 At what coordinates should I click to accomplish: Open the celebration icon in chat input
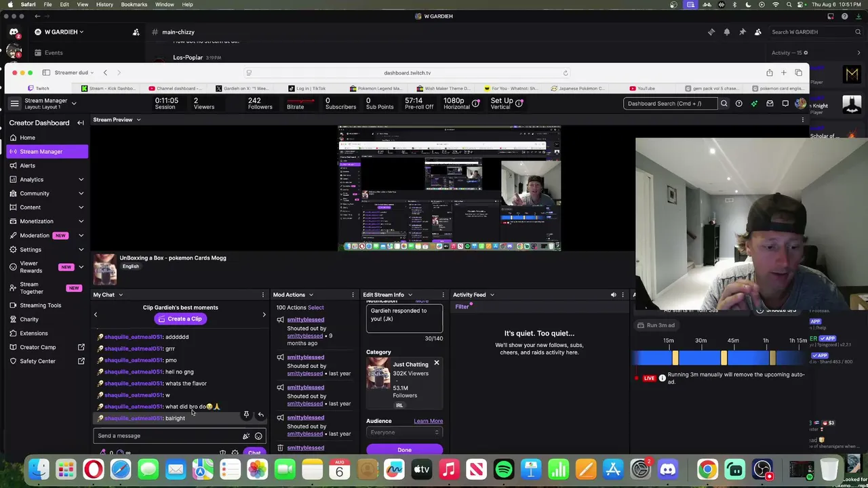pos(246,436)
